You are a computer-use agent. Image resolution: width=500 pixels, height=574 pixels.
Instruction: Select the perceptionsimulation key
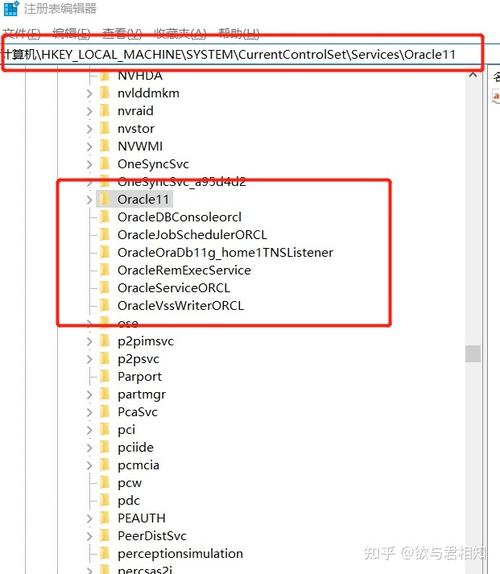[x=180, y=554]
